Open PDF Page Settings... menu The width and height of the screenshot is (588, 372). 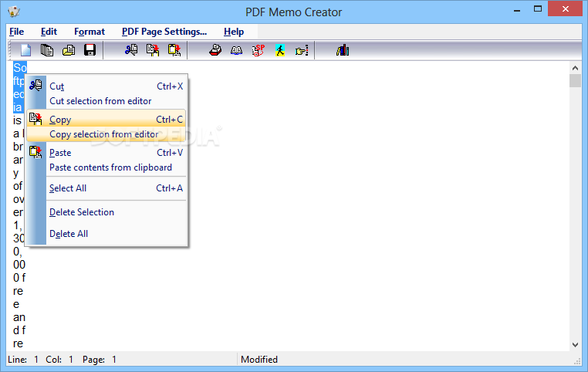164,32
